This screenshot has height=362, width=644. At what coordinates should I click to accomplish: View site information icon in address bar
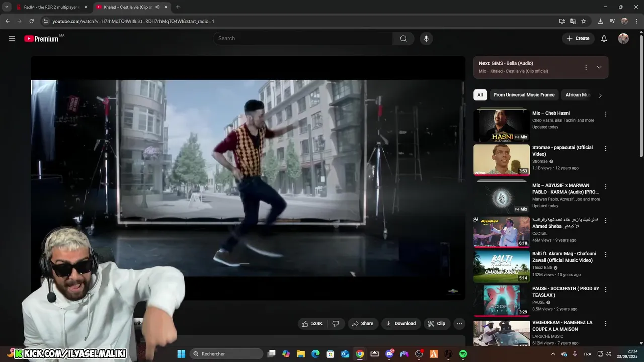coord(46,21)
